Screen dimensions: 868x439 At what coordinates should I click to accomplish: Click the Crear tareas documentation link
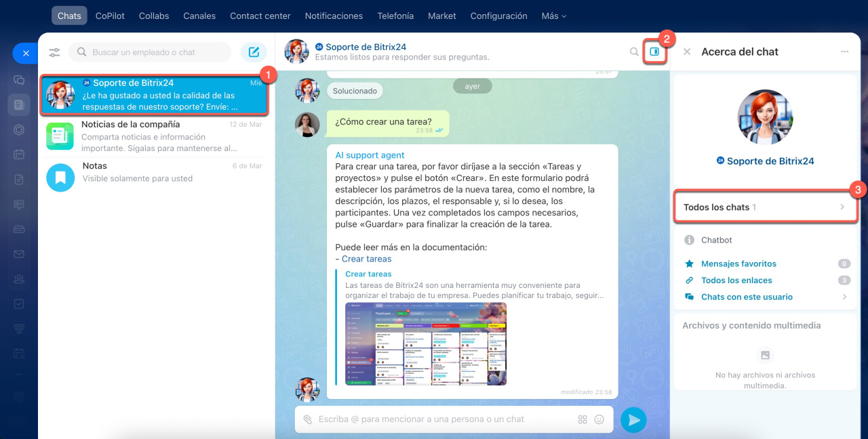coord(366,259)
